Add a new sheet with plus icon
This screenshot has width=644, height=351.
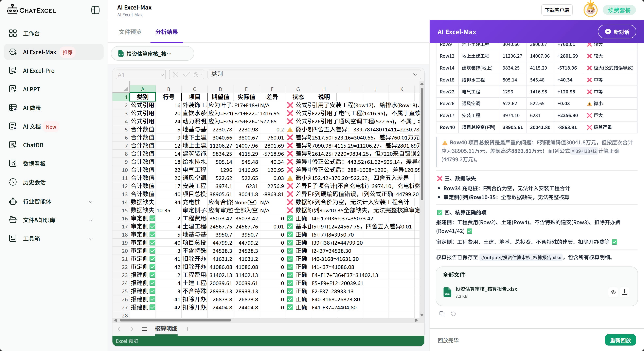[187, 329]
